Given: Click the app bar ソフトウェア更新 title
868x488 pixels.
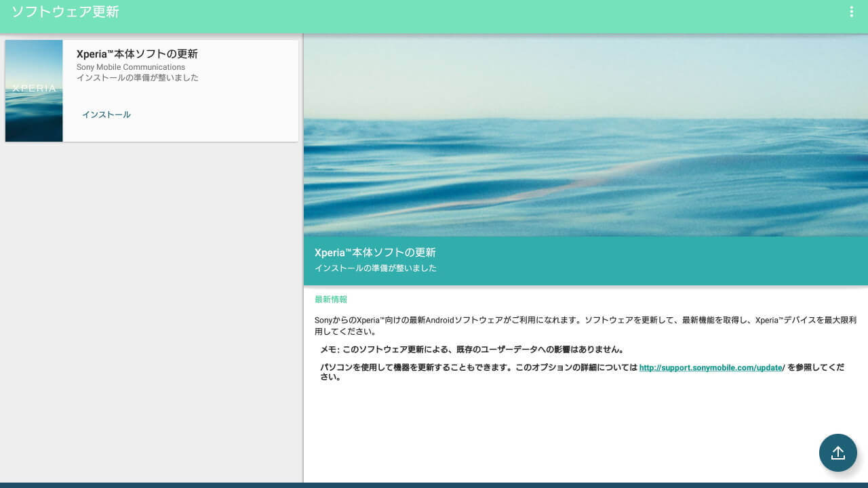Looking at the screenshot, I should coord(65,12).
